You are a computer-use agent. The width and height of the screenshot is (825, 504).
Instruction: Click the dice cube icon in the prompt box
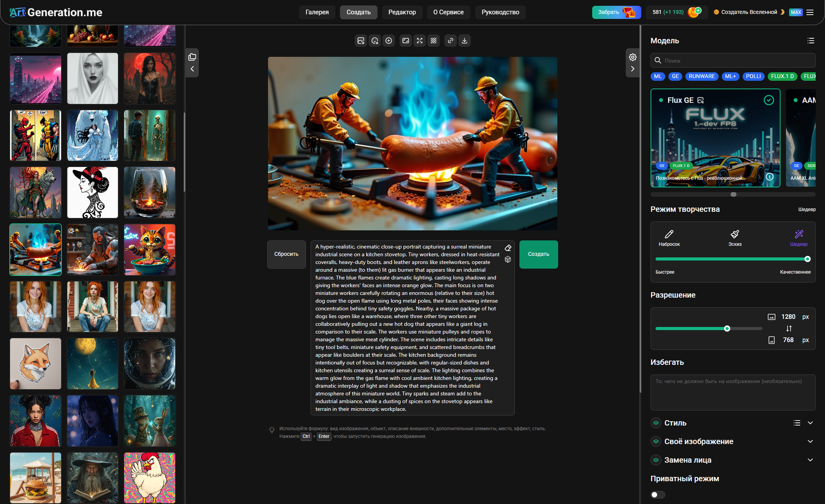(508, 259)
